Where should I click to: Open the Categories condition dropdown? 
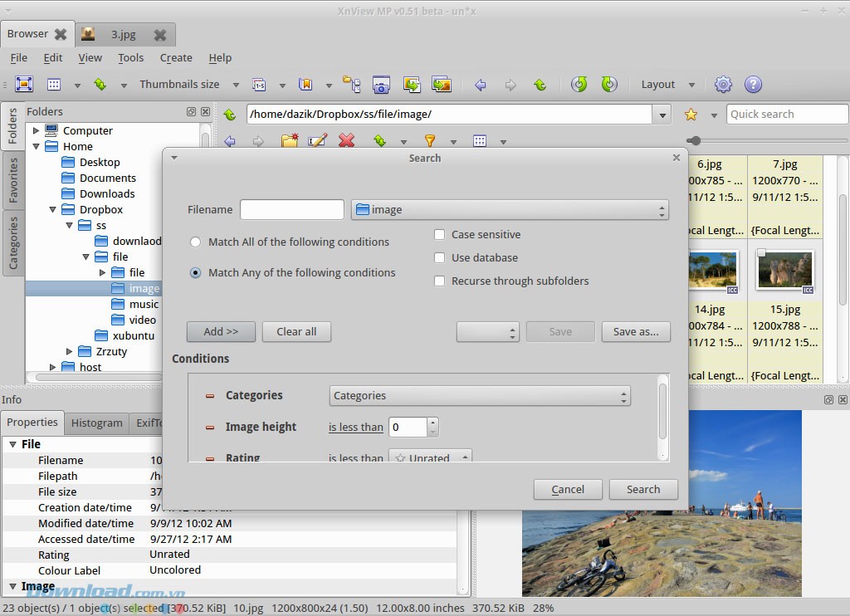pyautogui.click(x=480, y=396)
